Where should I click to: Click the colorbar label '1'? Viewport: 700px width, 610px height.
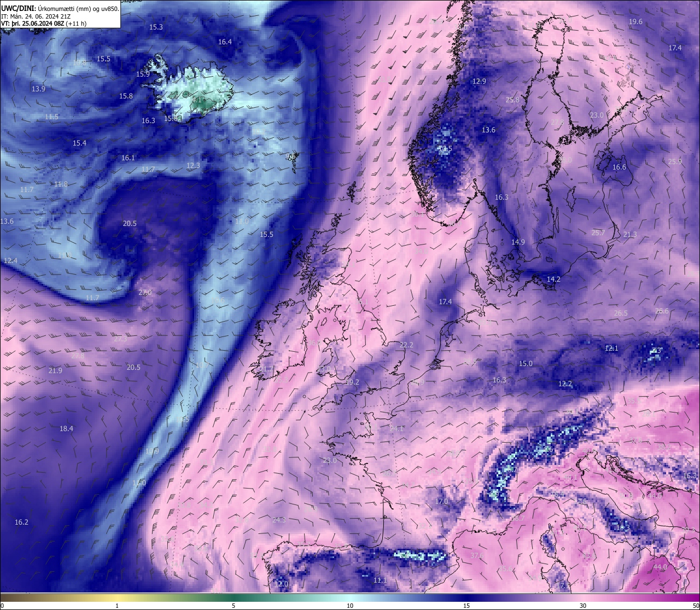(117, 606)
